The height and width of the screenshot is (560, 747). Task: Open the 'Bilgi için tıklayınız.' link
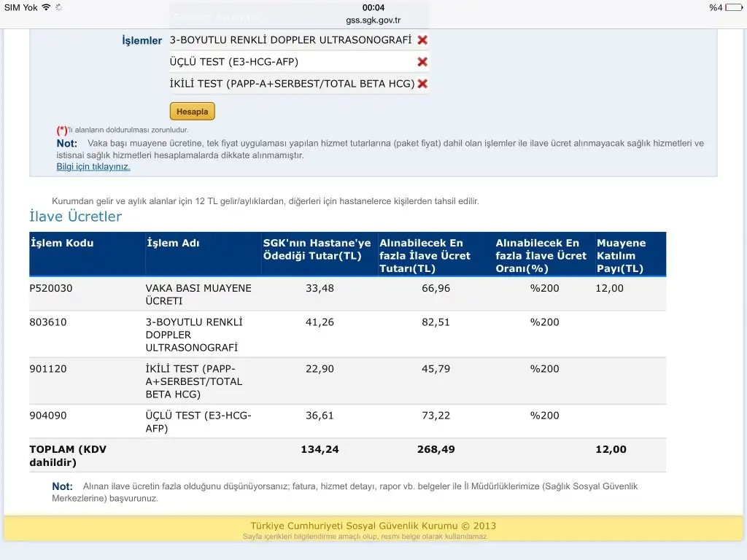coord(93,167)
